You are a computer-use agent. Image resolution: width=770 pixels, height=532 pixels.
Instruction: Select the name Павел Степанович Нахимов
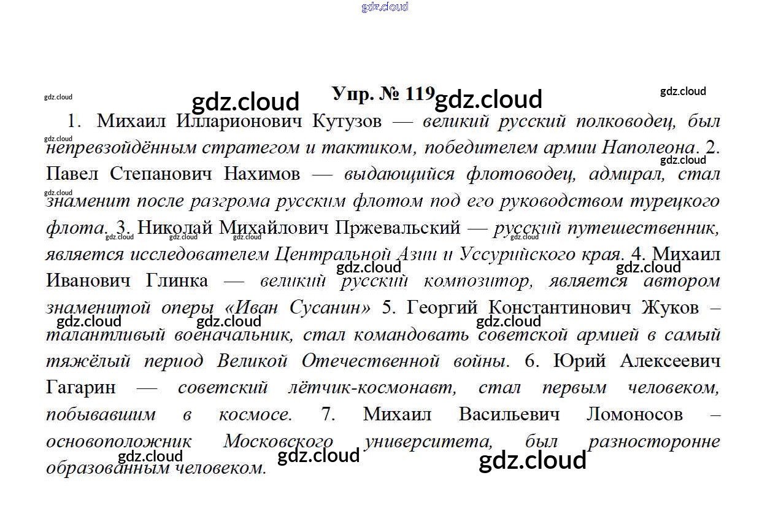point(173,174)
